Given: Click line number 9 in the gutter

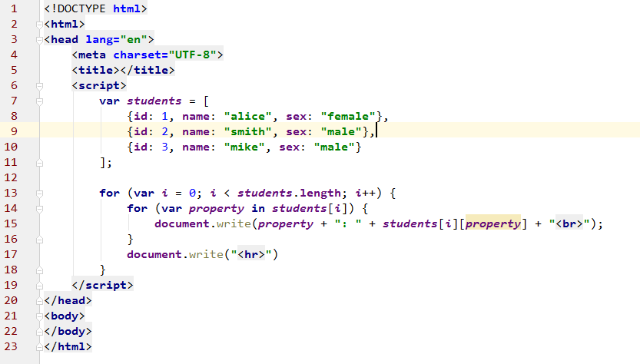Looking at the screenshot, I should (x=15, y=131).
